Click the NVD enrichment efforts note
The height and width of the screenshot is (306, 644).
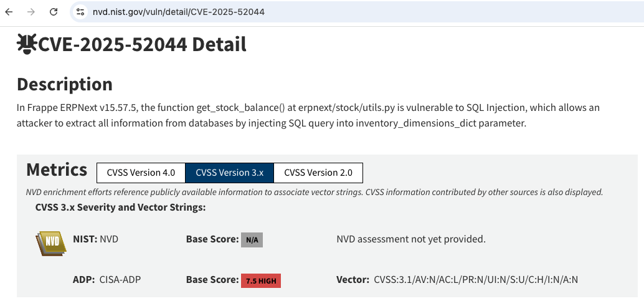click(315, 192)
